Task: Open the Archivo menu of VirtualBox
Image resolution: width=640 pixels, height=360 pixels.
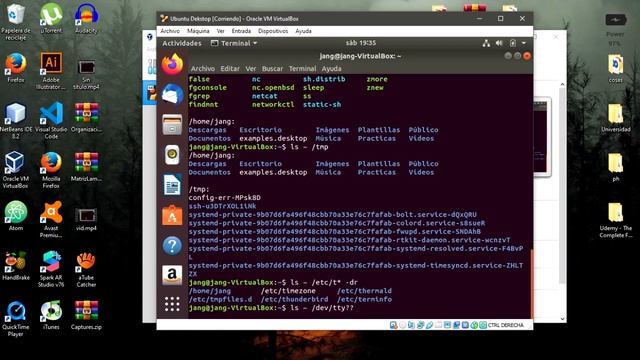Action: click(x=170, y=31)
